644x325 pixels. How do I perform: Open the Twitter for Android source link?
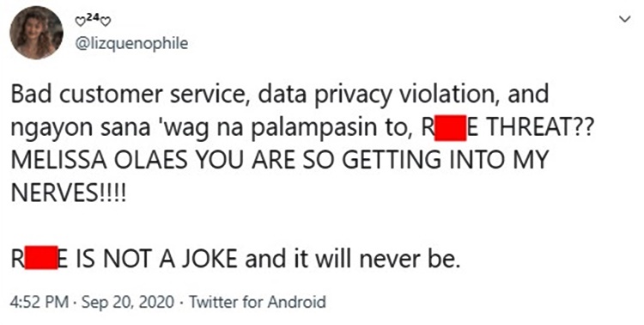click(258, 303)
